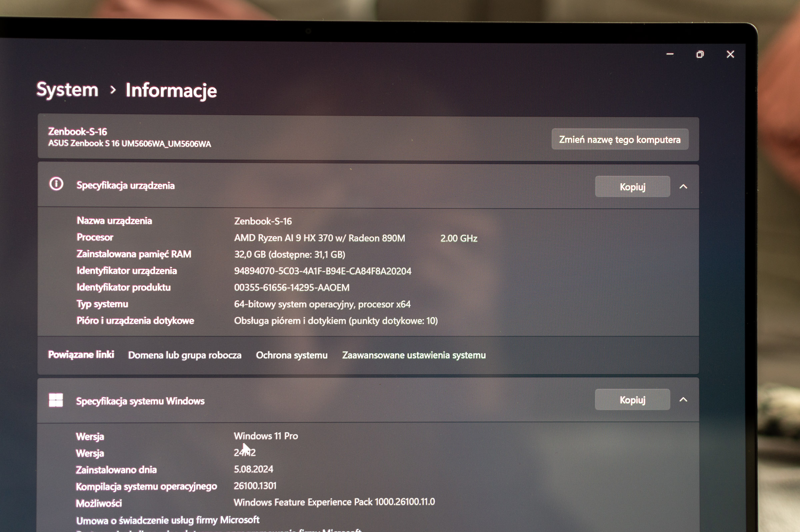The height and width of the screenshot is (532, 800).
Task: Select 64-bitowy system operacyjny, procesor x64 text
Action: pyautogui.click(x=322, y=304)
